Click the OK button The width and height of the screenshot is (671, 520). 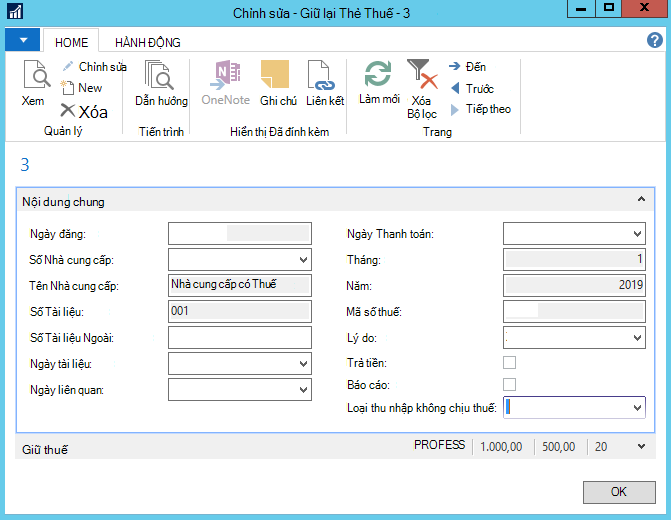point(619,492)
